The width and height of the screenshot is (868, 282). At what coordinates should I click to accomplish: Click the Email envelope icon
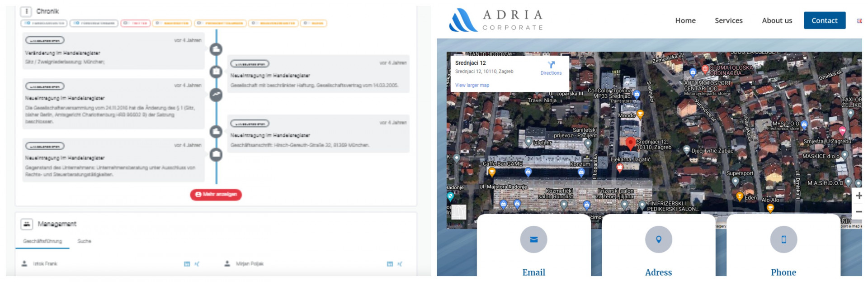click(533, 239)
